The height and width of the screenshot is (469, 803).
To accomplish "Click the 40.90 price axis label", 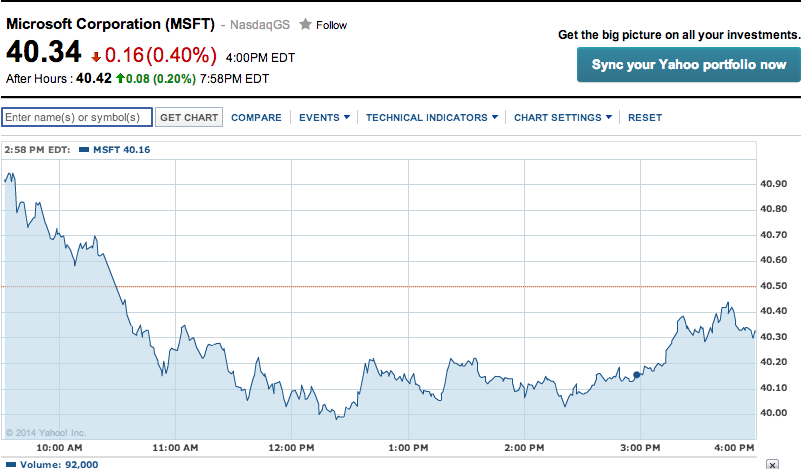I will (774, 184).
